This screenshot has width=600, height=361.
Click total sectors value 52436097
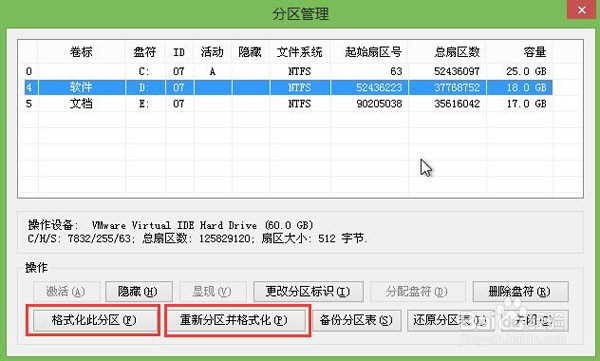(457, 72)
